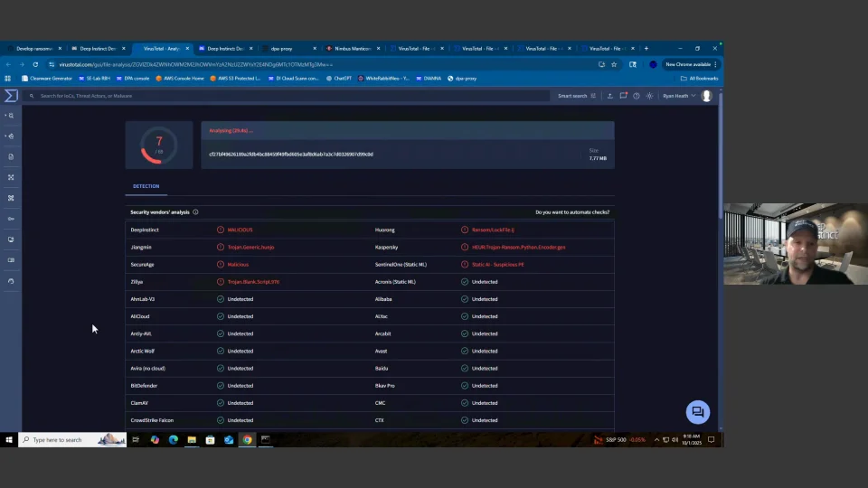868x488 pixels.
Task: Switch to the Develop ransomware browser tab
Action: [33, 49]
